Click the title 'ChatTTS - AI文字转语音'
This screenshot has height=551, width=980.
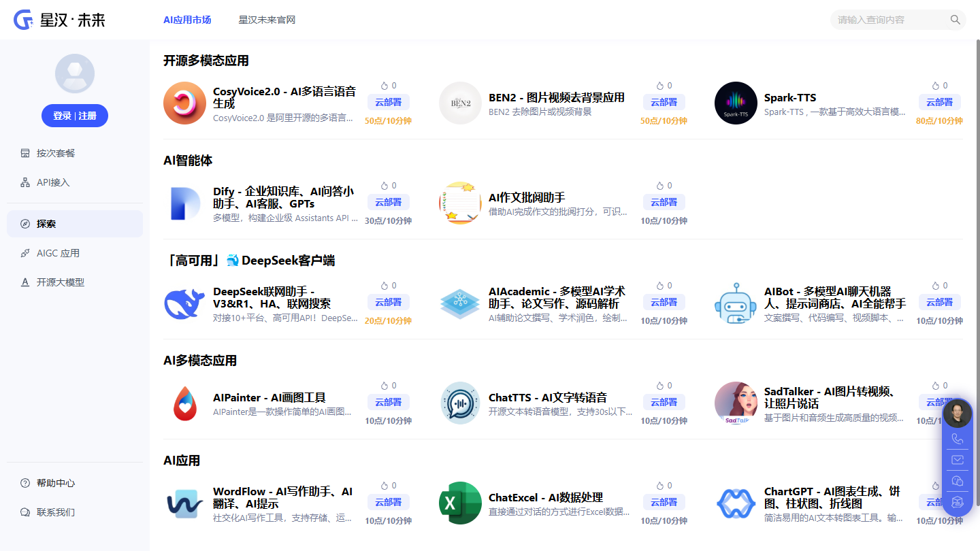(x=548, y=397)
